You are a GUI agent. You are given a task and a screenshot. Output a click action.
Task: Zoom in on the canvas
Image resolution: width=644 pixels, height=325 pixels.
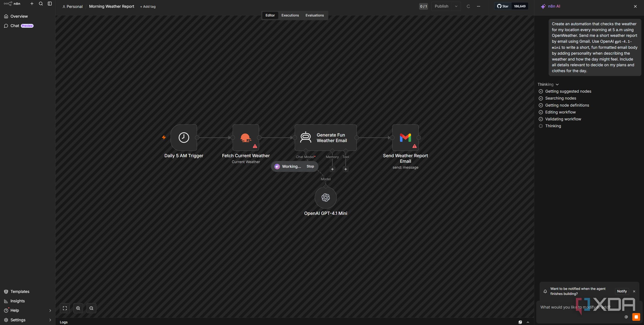[x=78, y=308]
